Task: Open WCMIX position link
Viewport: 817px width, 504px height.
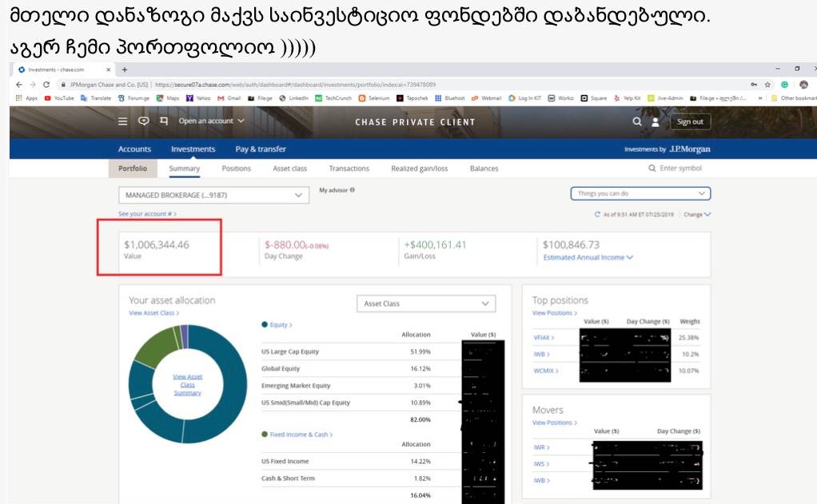Action: [546, 371]
